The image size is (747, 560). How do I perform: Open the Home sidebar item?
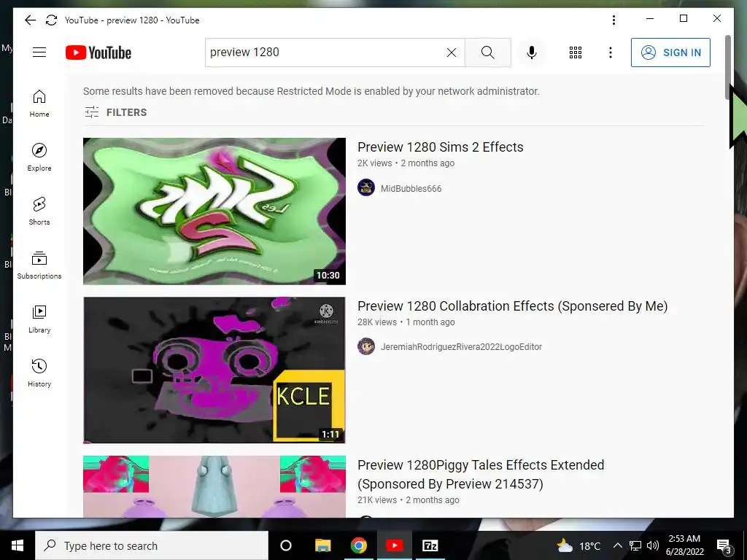tap(39, 104)
